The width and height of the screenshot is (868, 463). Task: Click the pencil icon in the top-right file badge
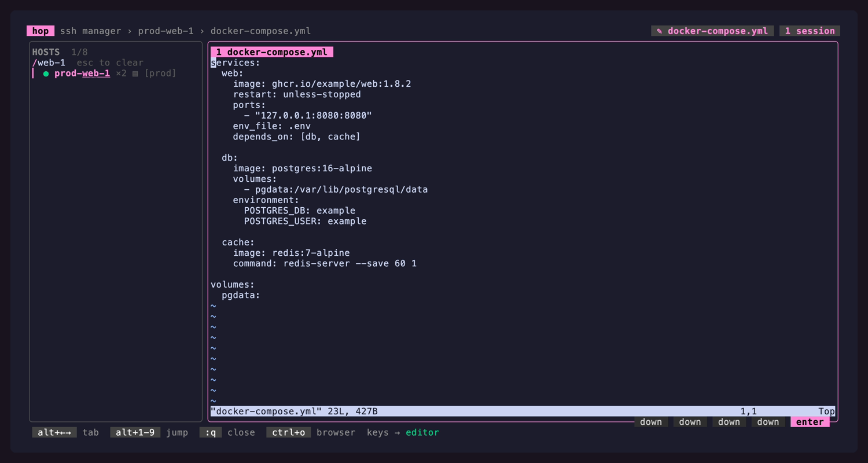[659, 31]
